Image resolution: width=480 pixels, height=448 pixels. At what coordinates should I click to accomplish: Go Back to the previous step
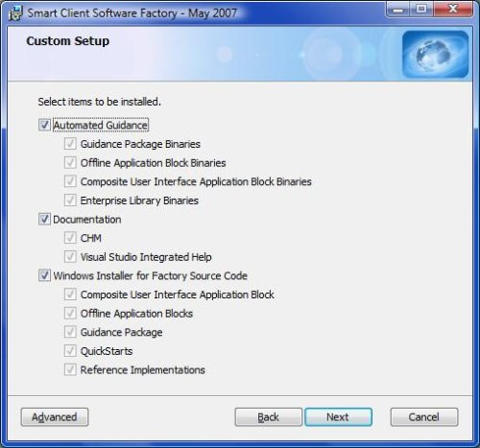(268, 417)
